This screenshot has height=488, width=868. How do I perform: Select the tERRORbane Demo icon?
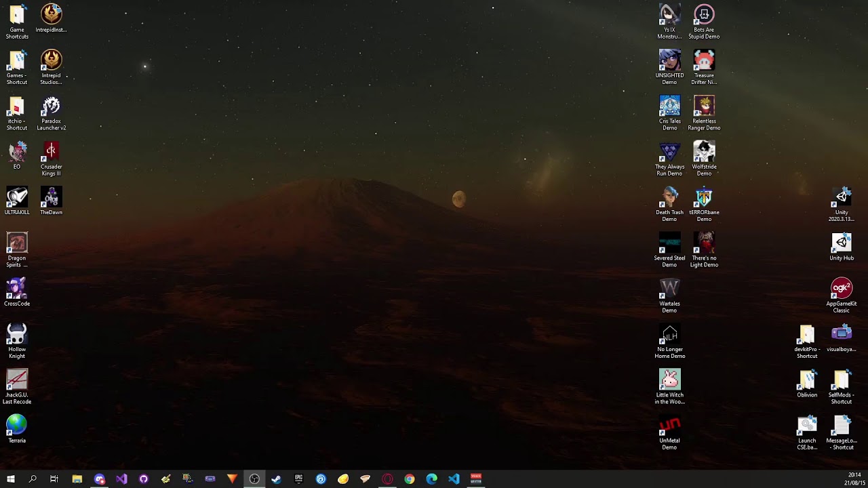[704, 204]
